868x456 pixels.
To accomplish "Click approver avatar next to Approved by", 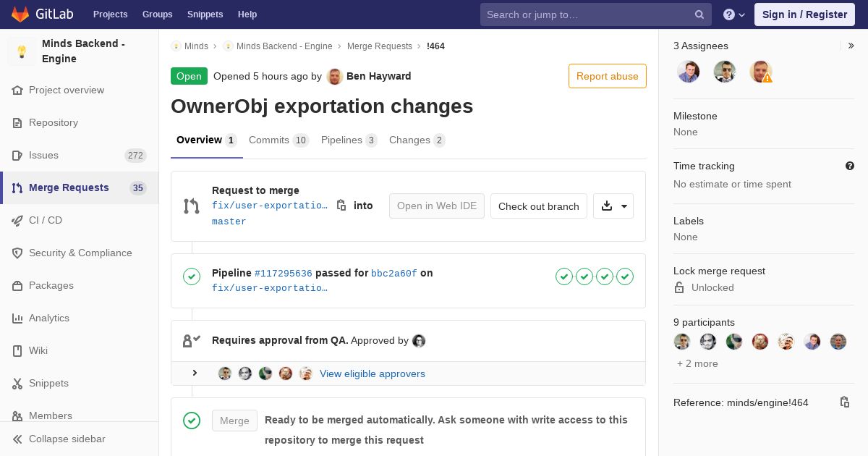I will coord(419,341).
